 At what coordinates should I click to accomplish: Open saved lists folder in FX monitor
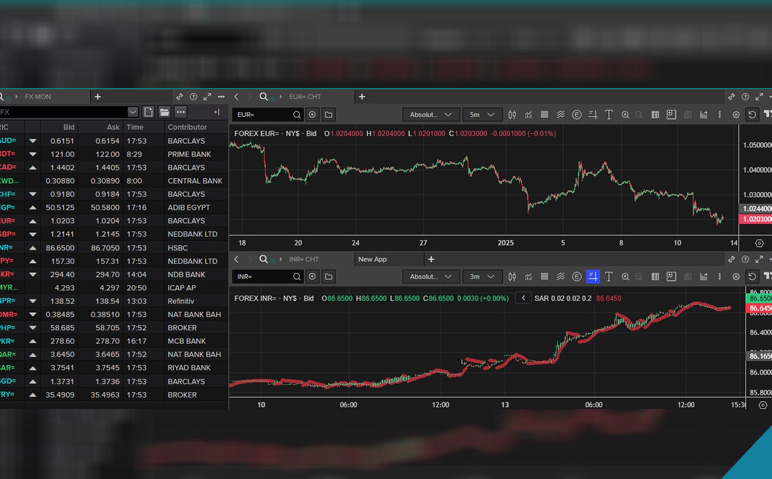(164, 112)
